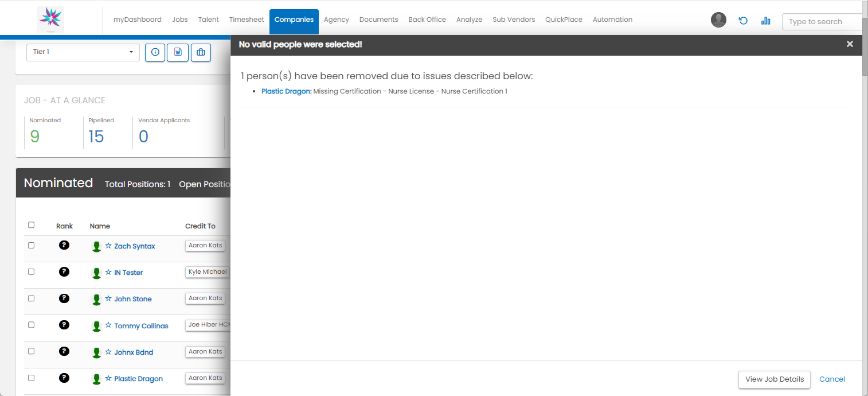Click the briefcase icon button
Screen dimensions: 868x396
(201, 52)
